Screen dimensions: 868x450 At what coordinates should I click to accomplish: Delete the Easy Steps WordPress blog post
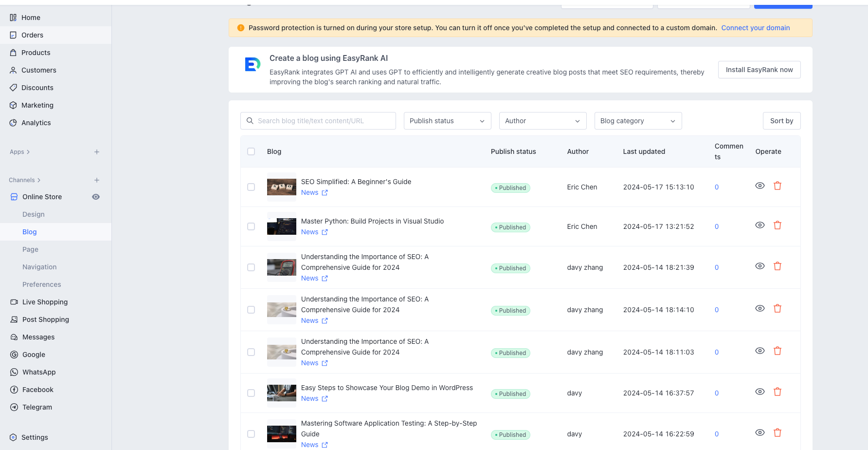tap(778, 392)
